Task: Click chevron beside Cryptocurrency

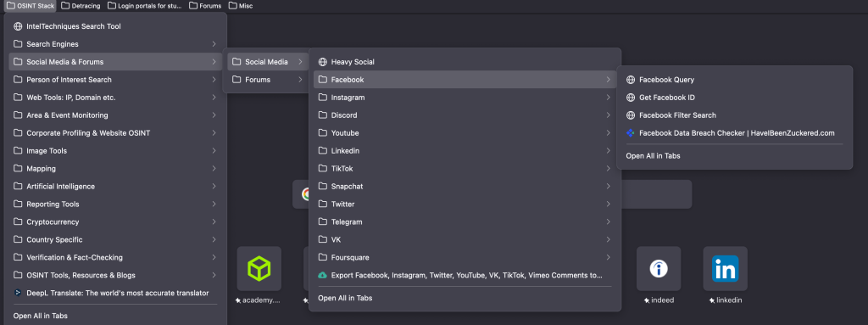Action: (214, 221)
